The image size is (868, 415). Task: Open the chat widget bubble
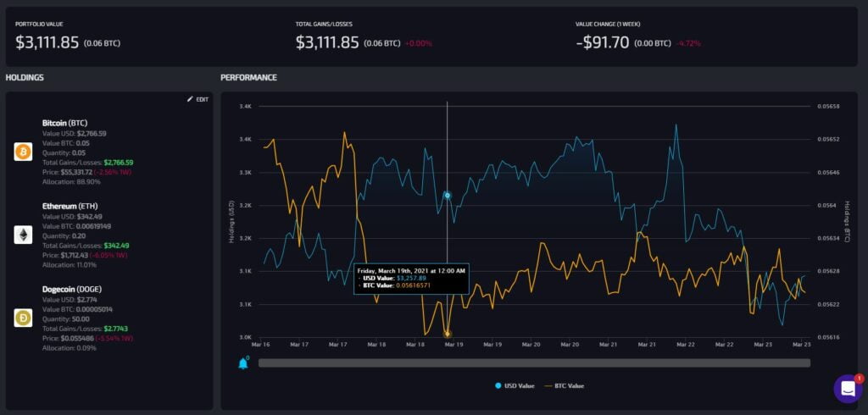pyautogui.click(x=848, y=389)
